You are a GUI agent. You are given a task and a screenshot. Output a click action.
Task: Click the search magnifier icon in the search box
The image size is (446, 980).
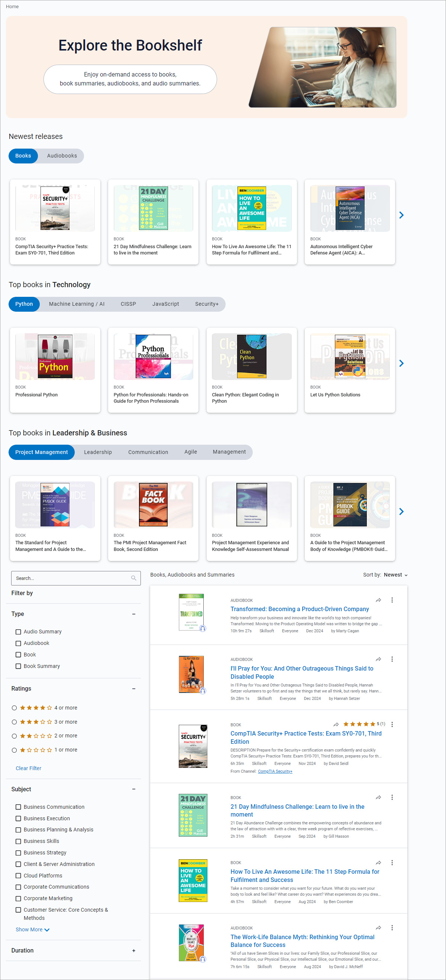click(133, 578)
